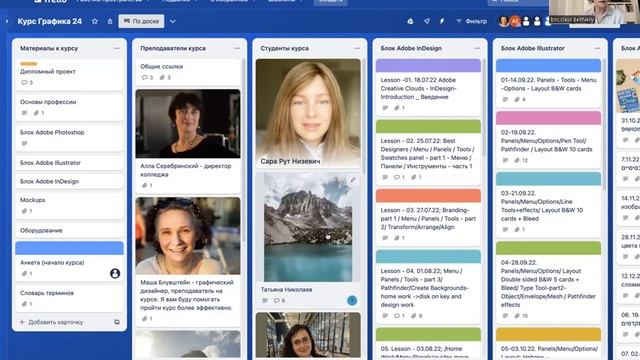Open board visibility lock icon
Viewport: 640px width, 360px height.
pos(110,21)
